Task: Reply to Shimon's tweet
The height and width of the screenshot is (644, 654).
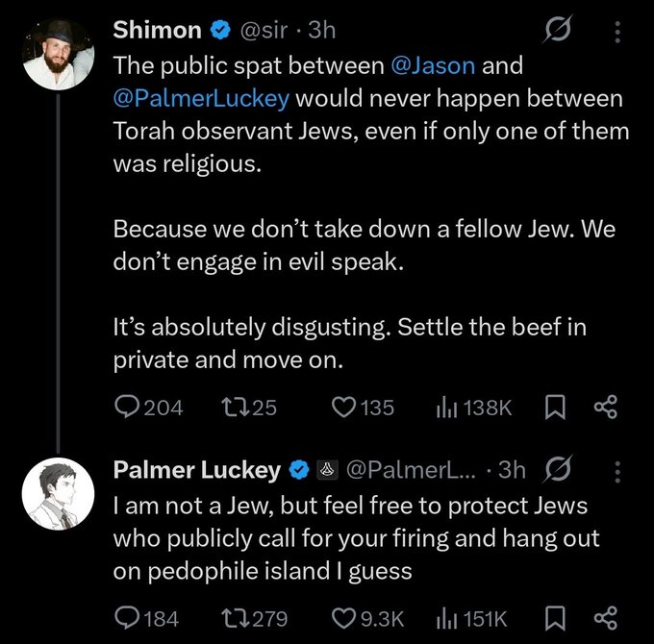Action: (127, 408)
